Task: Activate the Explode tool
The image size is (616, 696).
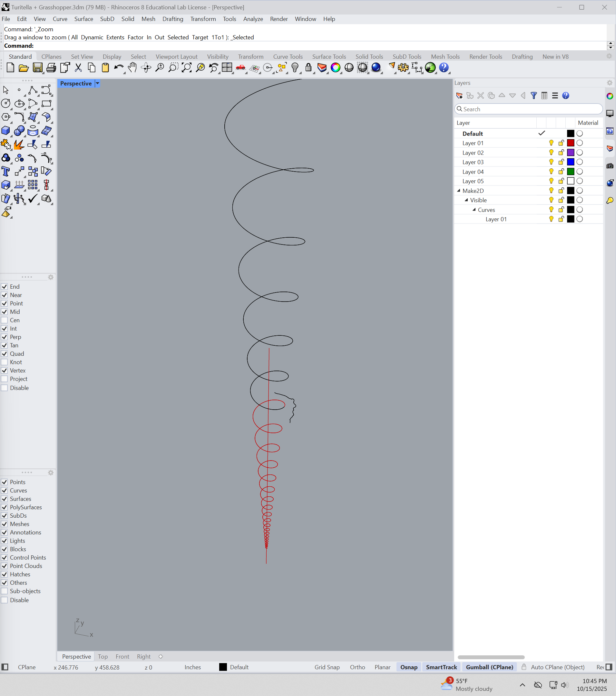Action: coord(19,144)
